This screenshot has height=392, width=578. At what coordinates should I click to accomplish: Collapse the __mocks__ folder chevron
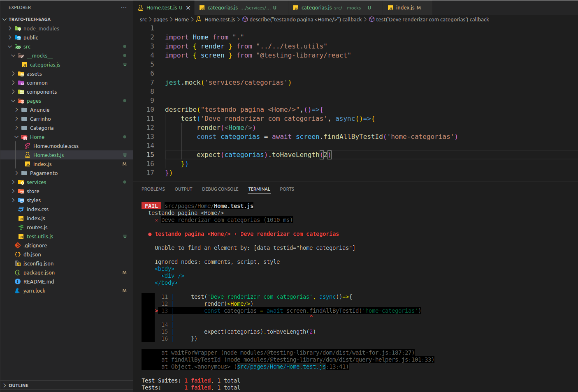tap(13, 55)
